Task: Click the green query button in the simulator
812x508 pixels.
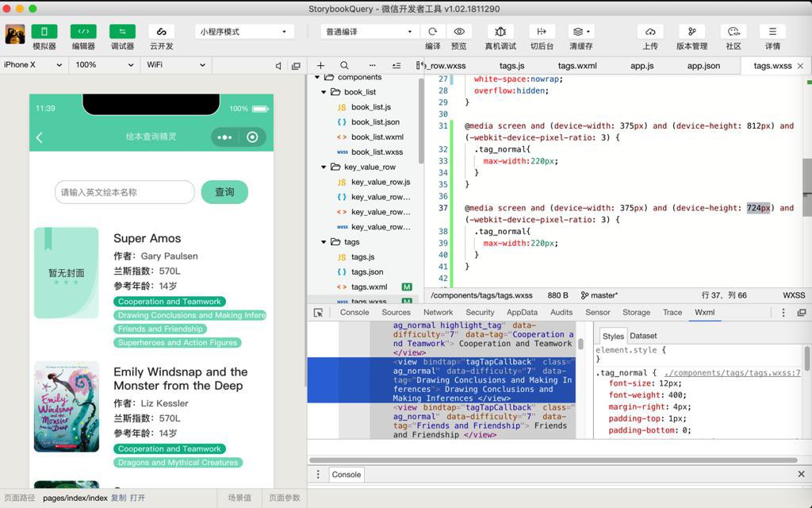Action: click(x=224, y=192)
